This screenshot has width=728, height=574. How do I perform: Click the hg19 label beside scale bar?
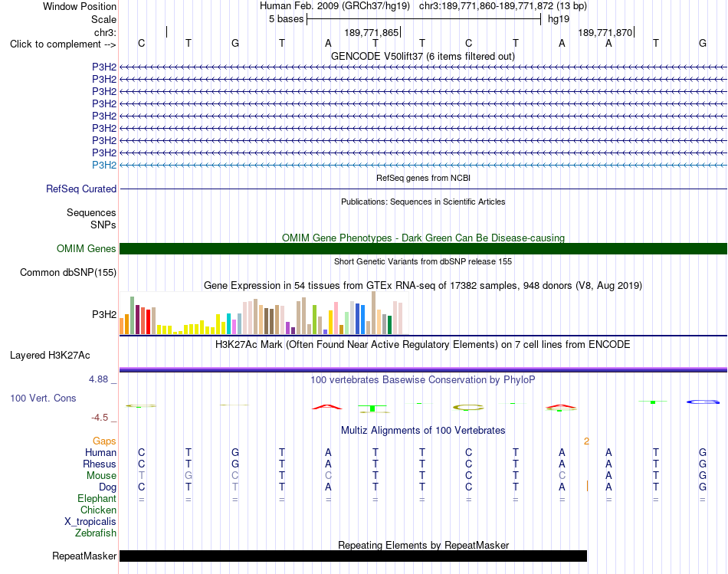559,19
